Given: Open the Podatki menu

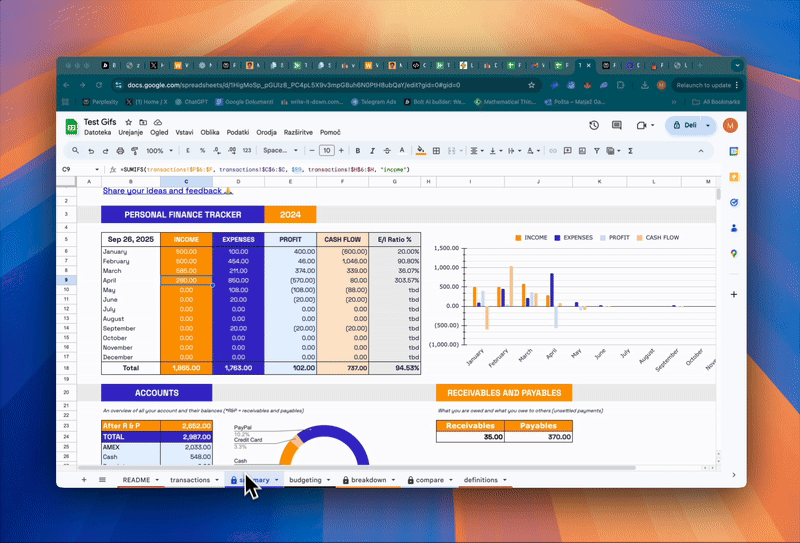Looking at the screenshot, I should [x=238, y=132].
